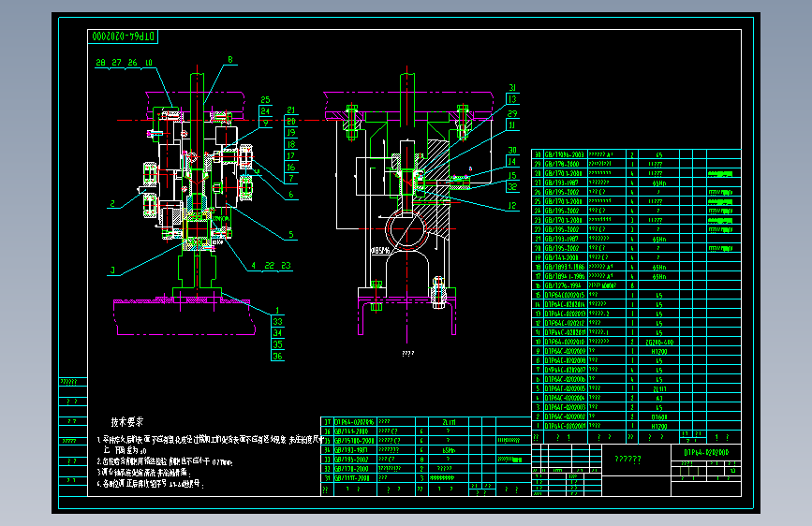Click part callout 9 in boxed stack

[266, 124]
